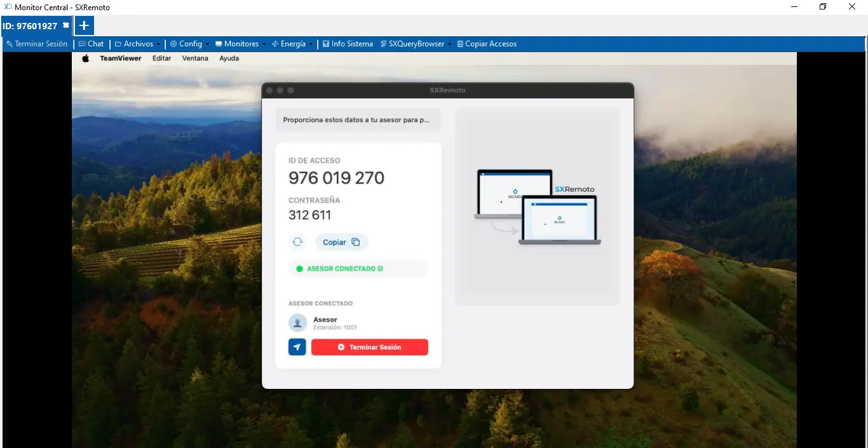The image size is (868, 448).
Task: Click the password value 312 611
Action: (x=309, y=215)
